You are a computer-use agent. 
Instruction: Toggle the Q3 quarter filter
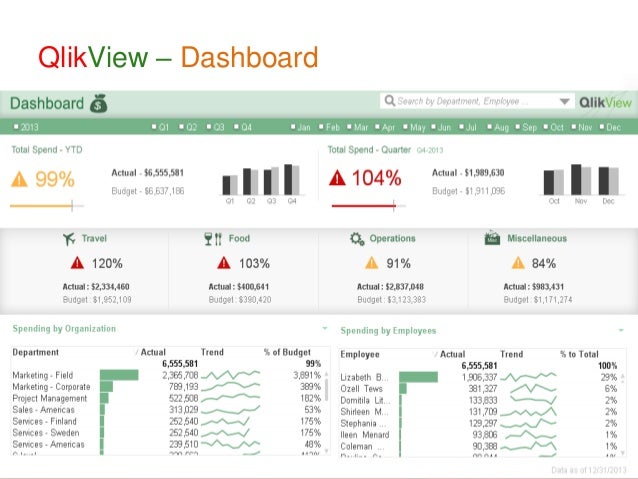(216, 127)
